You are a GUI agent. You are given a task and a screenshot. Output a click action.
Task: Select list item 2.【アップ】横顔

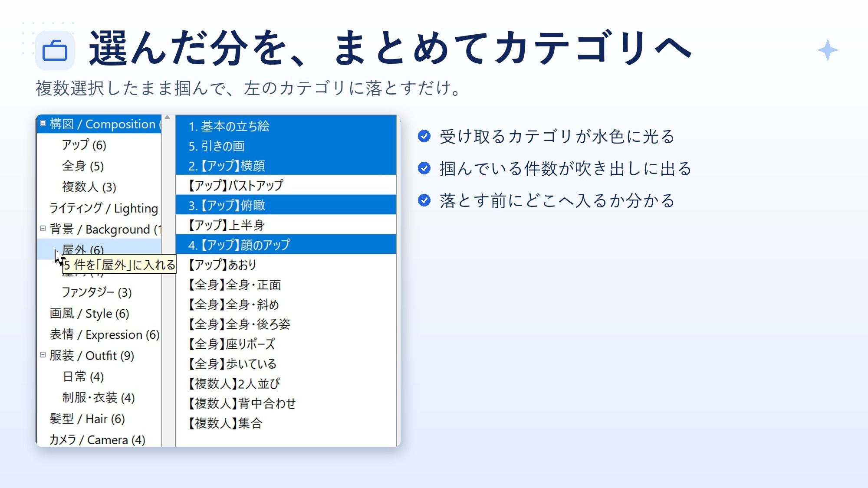(286, 166)
